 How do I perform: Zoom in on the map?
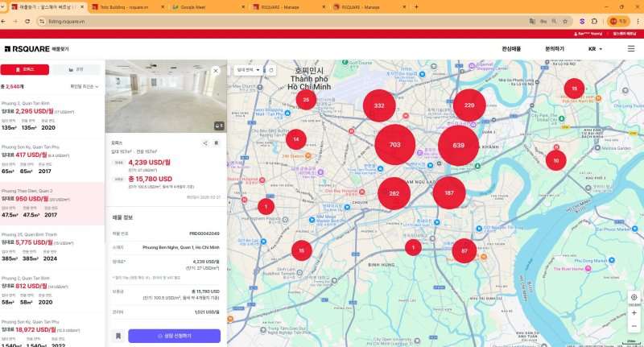[x=634, y=313]
